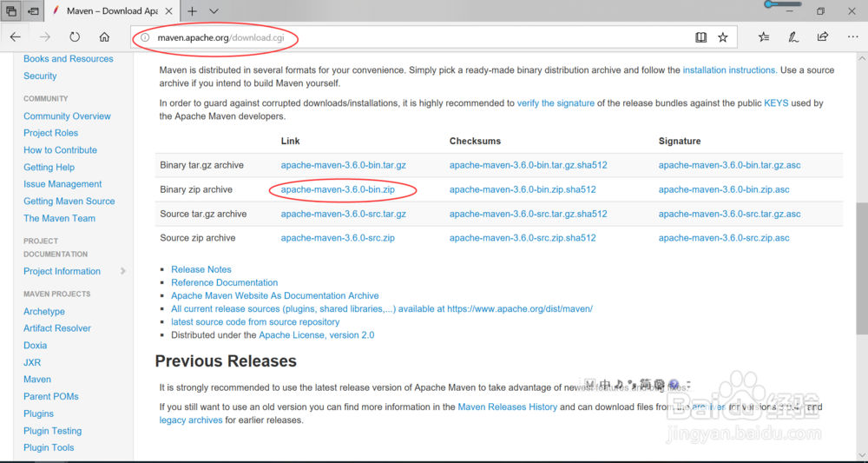Open browser Settings and more menu
Image resolution: width=868 pixels, height=463 pixels.
(x=852, y=37)
